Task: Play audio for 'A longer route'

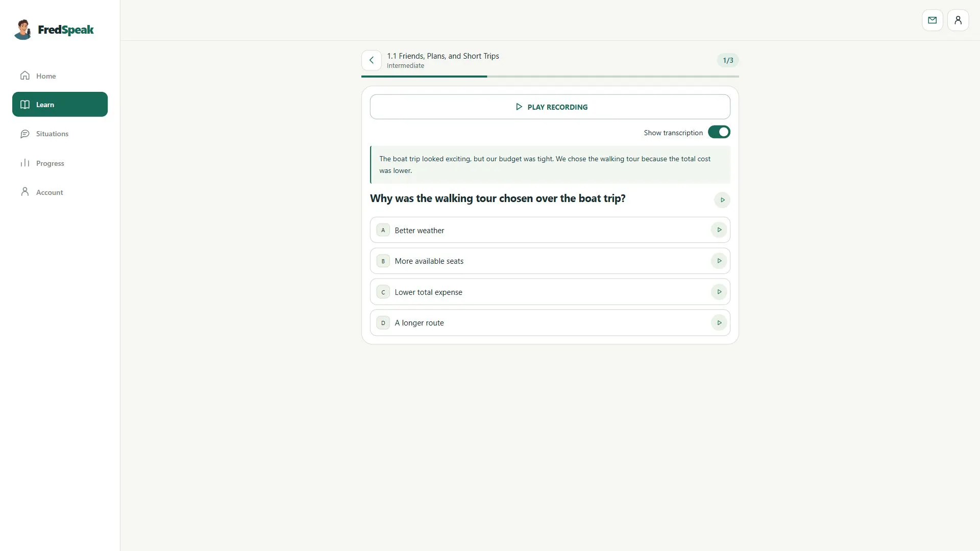Action: pyautogui.click(x=719, y=323)
